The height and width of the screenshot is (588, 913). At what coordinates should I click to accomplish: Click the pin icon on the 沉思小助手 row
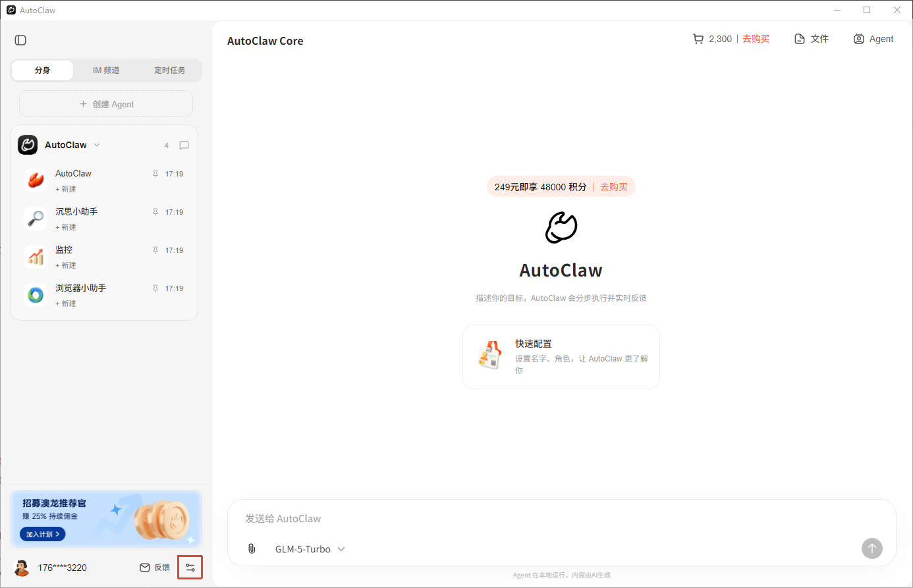coord(155,212)
